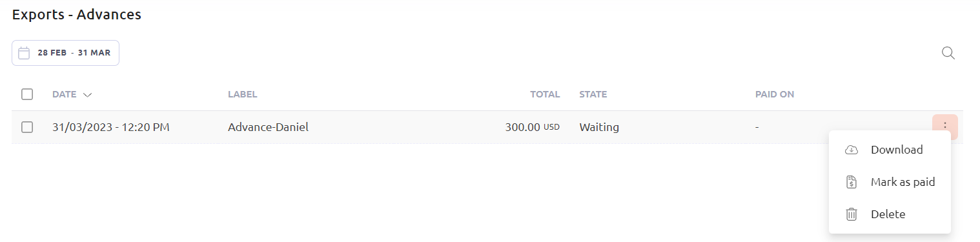Open the search magnifier icon

pos(948,53)
